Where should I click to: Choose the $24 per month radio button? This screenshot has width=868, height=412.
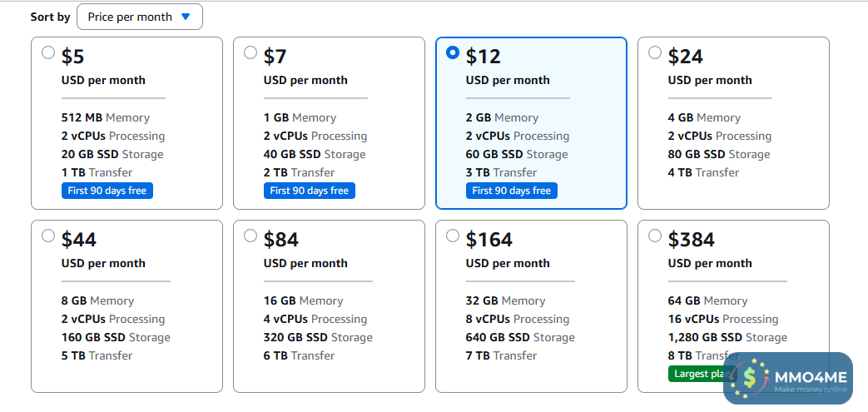point(655,52)
